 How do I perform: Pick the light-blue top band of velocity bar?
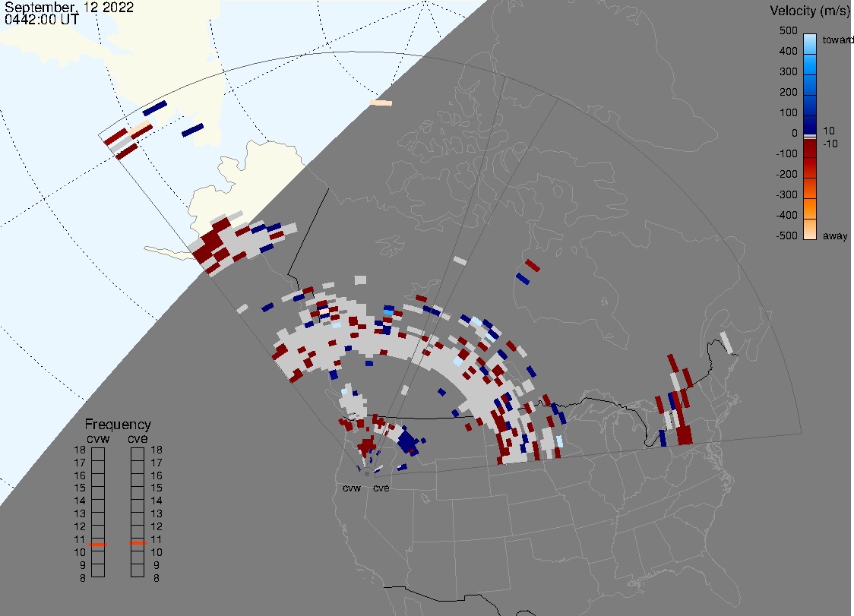(x=810, y=43)
